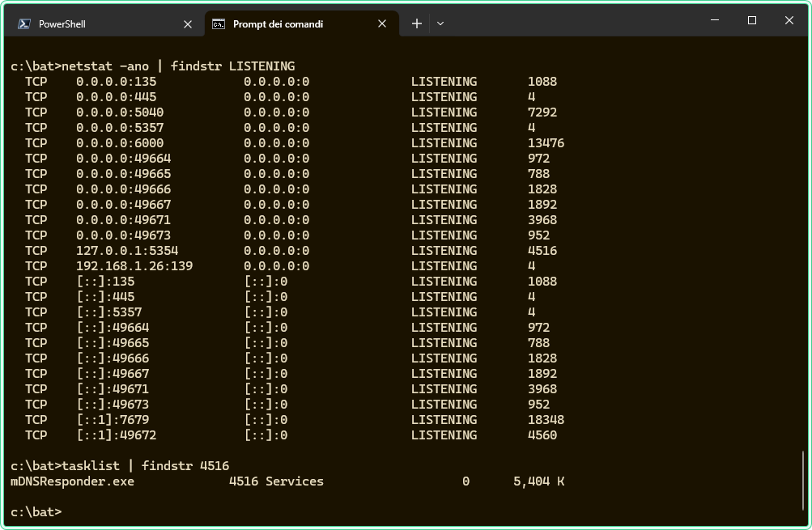Open a new tab with plus button
The image size is (812, 530).
(417, 23)
